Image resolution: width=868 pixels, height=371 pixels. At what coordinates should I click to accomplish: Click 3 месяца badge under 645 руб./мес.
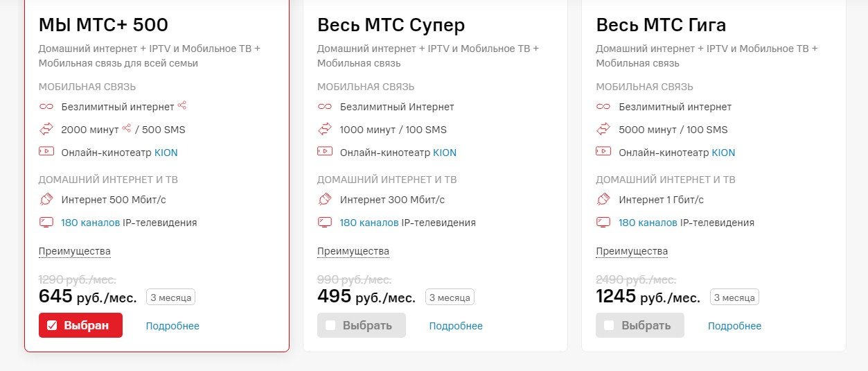click(170, 297)
